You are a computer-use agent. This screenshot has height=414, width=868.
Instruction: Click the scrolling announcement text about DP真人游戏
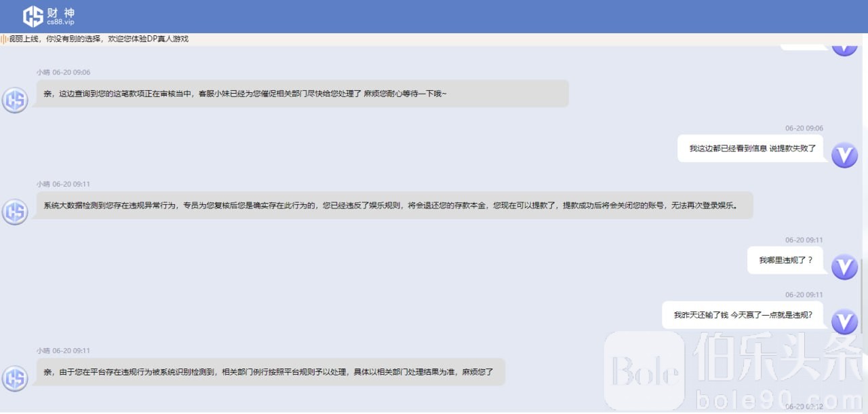click(x=98, y=39)
